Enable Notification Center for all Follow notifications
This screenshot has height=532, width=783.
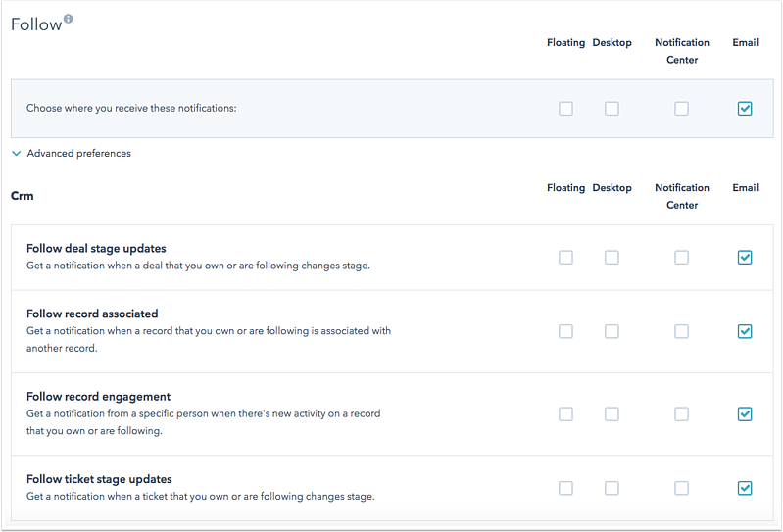681,109
